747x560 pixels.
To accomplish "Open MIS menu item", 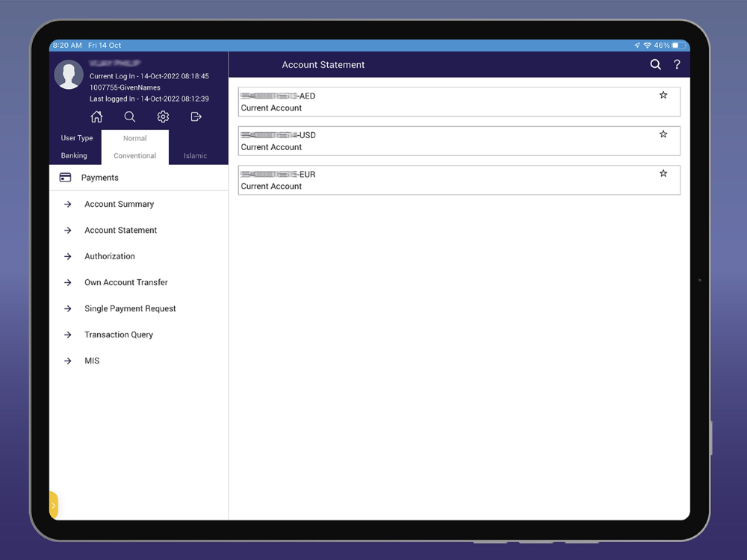I will click(139, 361).
